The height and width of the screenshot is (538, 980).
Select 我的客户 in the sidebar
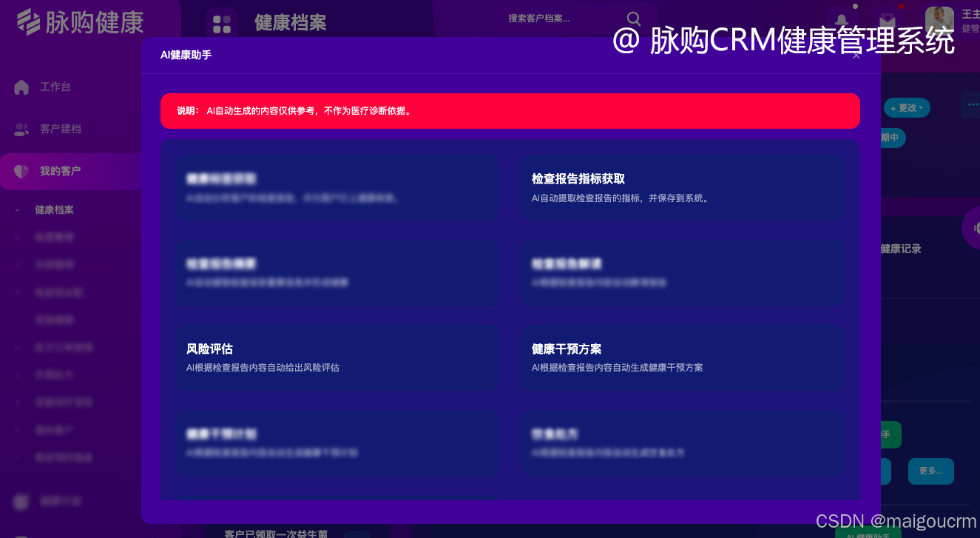pyautogui.click(x=70, y=171)
